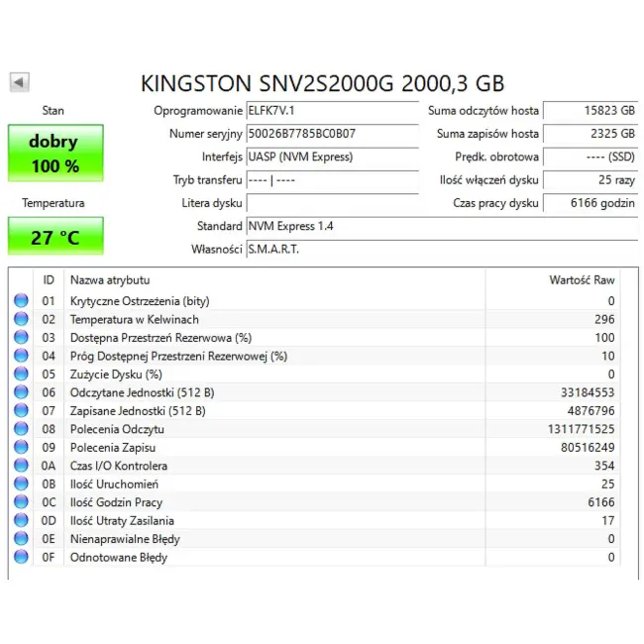Select the 'Dostępna Przestrzeń Rezerwowa (%)' row
644x644 pixels.
315,337
